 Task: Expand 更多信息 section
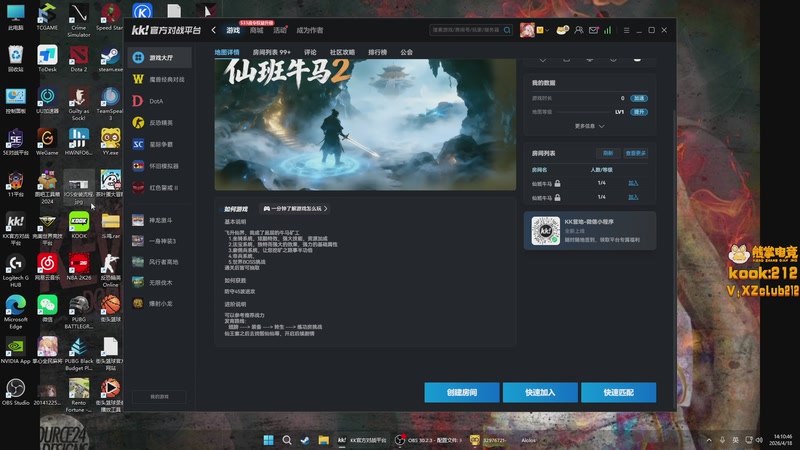coord(589,126)
